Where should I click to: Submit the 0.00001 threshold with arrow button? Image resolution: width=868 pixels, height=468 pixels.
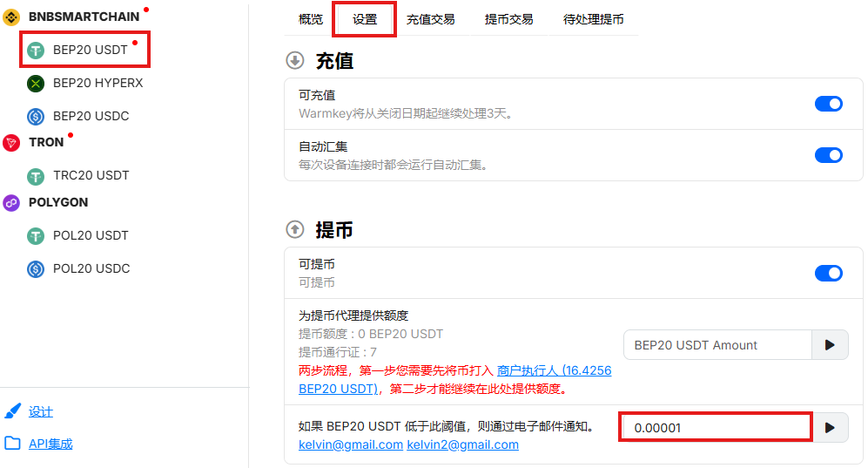pyautogui.click(x=829, y=428)
